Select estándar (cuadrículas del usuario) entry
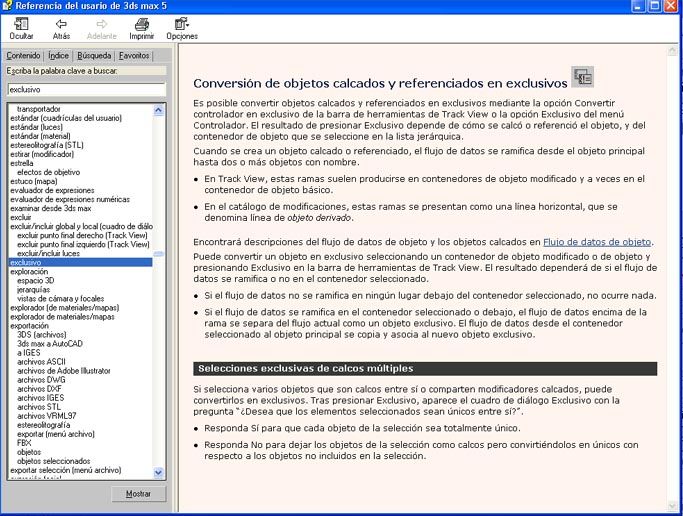 click(66, 118)
